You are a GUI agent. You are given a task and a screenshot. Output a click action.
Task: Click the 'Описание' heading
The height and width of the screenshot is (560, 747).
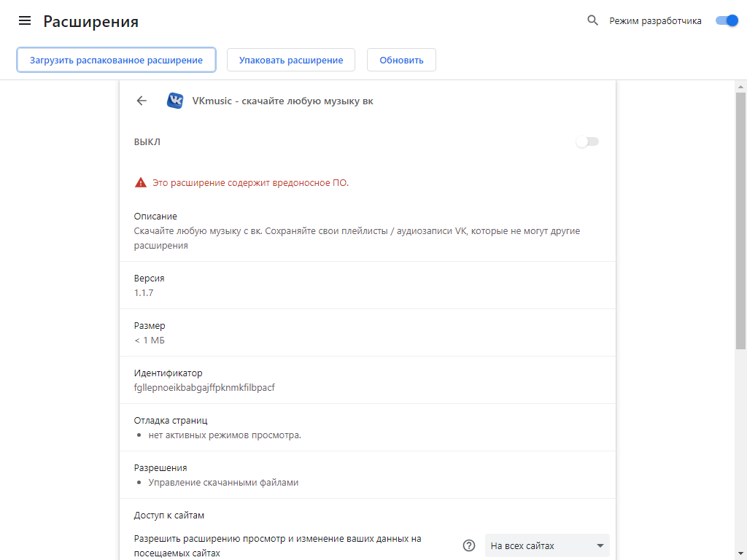(155, 216)
